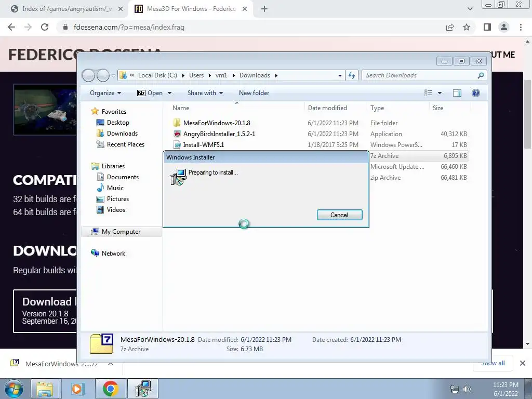Toggle Chrome's side panel icon
Viewport: 532px width, 399px height.
[x=487, y=27]
